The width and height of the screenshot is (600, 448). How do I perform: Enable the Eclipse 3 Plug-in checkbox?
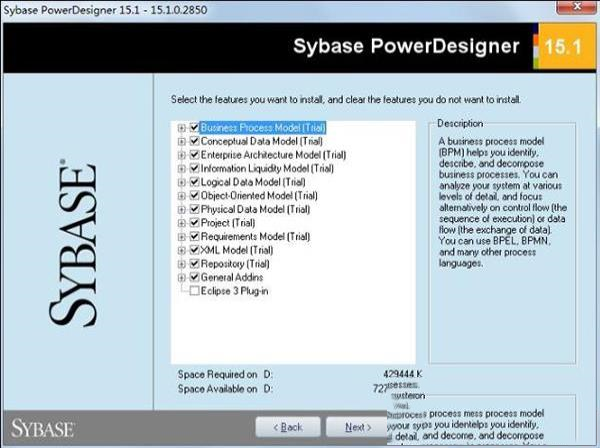click(x=194, y=291)
